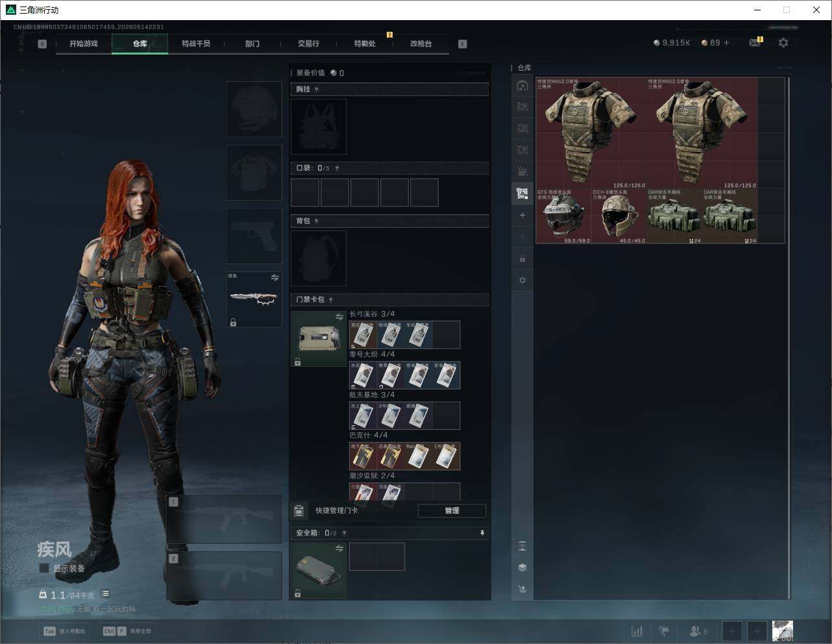
Task: Add a storage box with the first plus
Action: [x=522, y=215]
